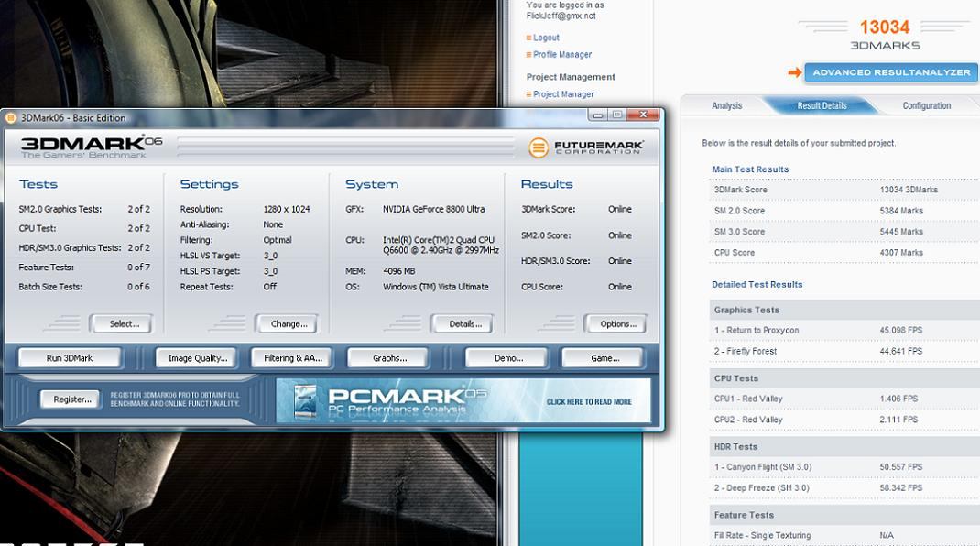This screenshot has height=546, width=980.
Task: Launch the Game... button
Action: [604, 358]
